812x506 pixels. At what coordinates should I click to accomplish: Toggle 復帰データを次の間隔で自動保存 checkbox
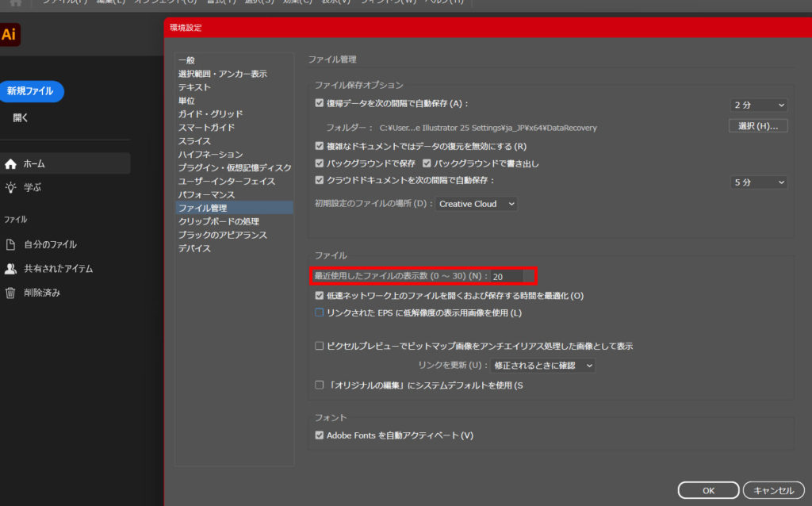(320, 103)
